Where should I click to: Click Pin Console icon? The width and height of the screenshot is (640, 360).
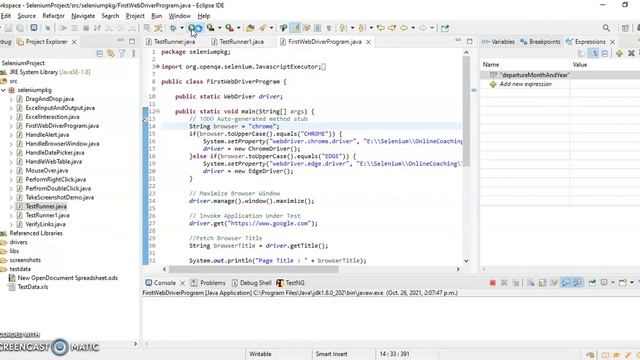click(592, 282)
